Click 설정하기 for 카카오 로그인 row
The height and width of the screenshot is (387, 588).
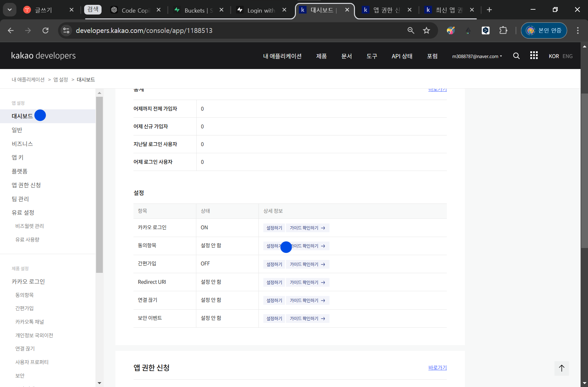click(x=274, y=228)
